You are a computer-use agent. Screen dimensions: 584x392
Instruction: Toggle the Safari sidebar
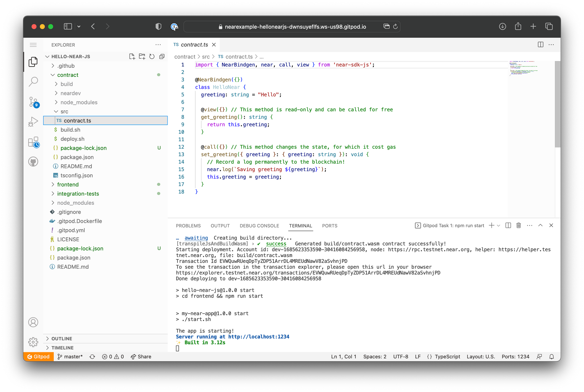[68, 27]
